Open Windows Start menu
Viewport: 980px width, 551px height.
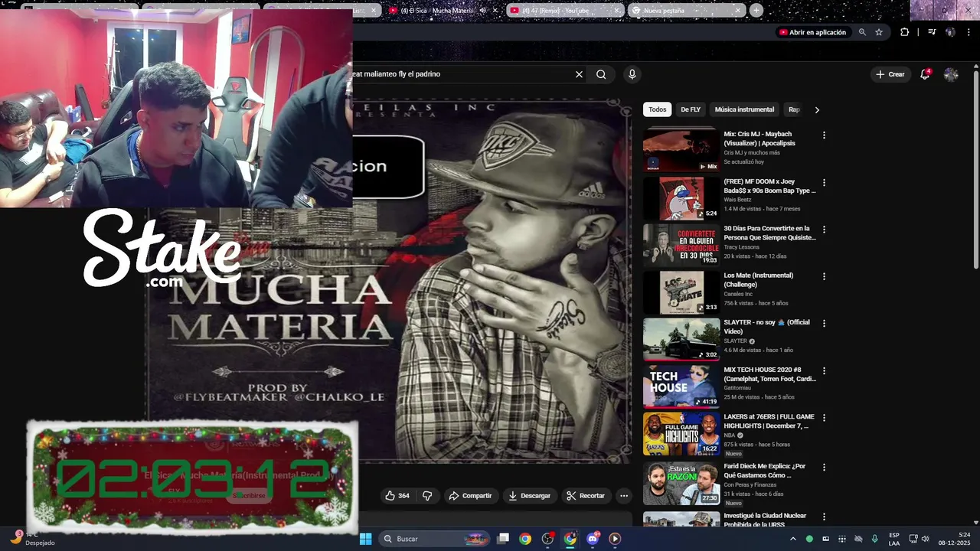point(366,539)
